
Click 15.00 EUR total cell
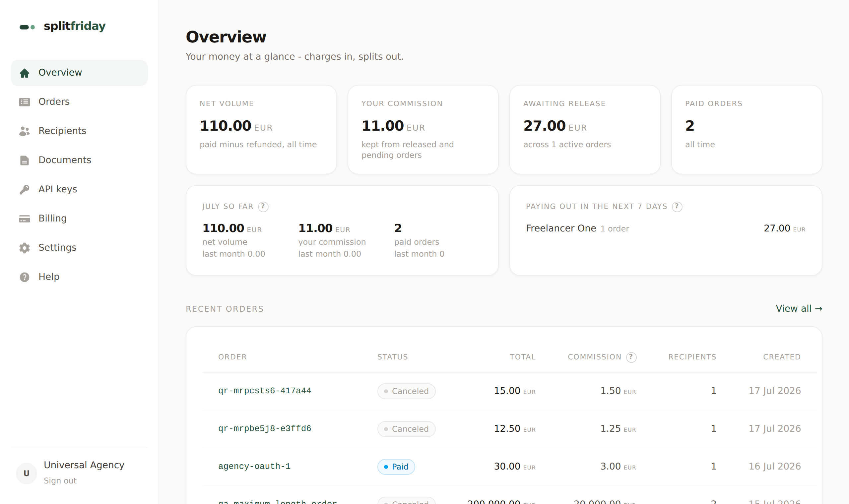pos(514,391)
